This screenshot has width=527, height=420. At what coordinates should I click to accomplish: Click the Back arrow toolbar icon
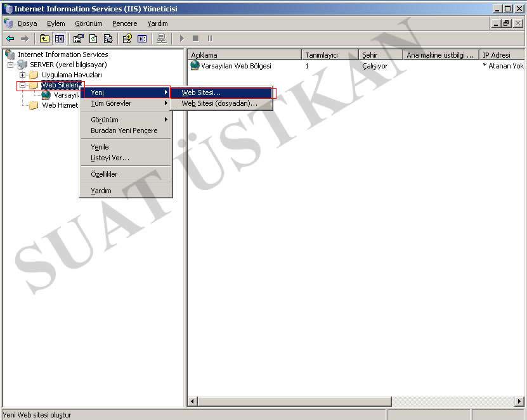coord(10,39)
